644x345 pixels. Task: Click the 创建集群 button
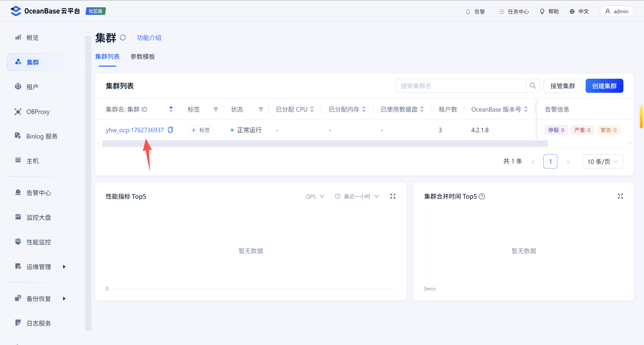[604, 86]
